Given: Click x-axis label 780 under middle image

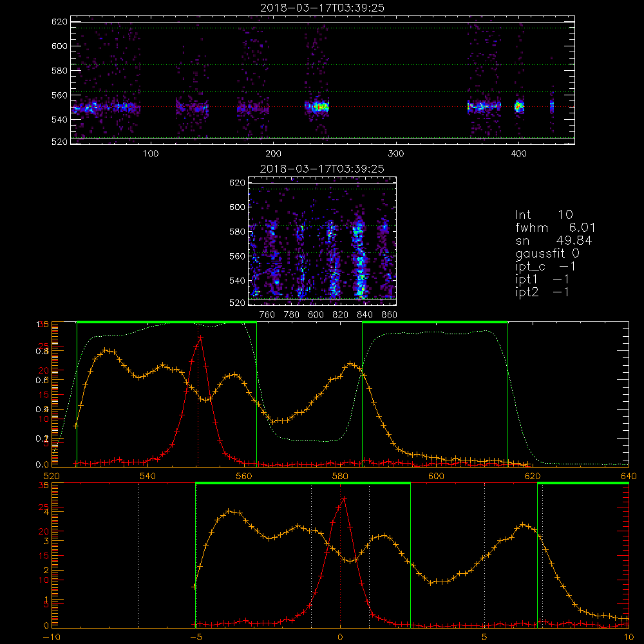Looking at the screenshot, I should 292,315.
